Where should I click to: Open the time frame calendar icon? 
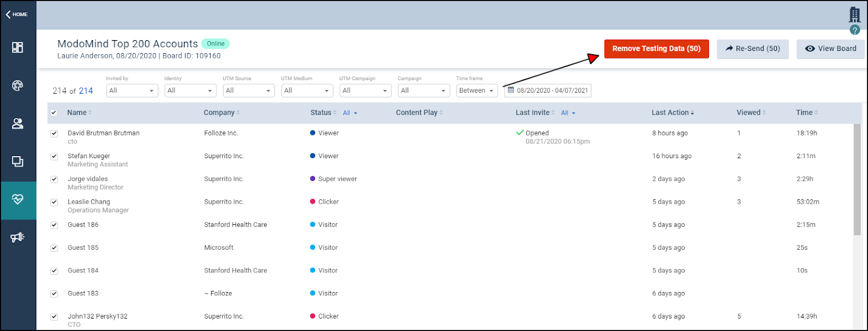(510, 90)
